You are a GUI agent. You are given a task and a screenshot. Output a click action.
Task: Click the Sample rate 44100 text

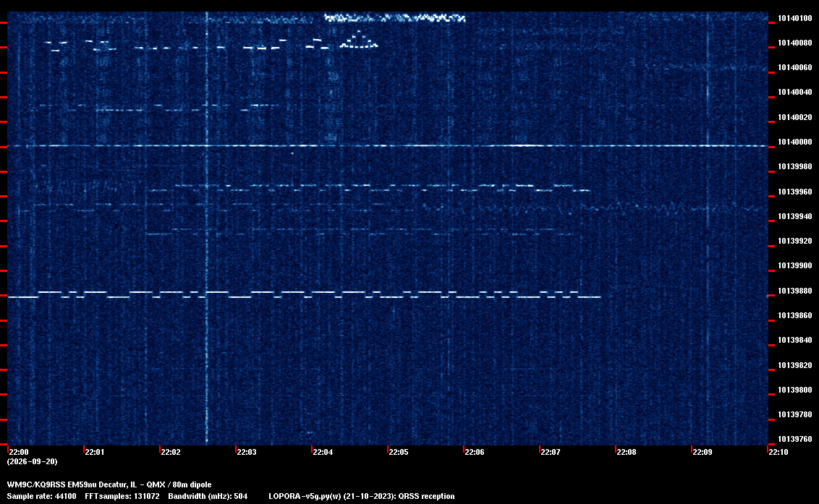tap(41, 496)
